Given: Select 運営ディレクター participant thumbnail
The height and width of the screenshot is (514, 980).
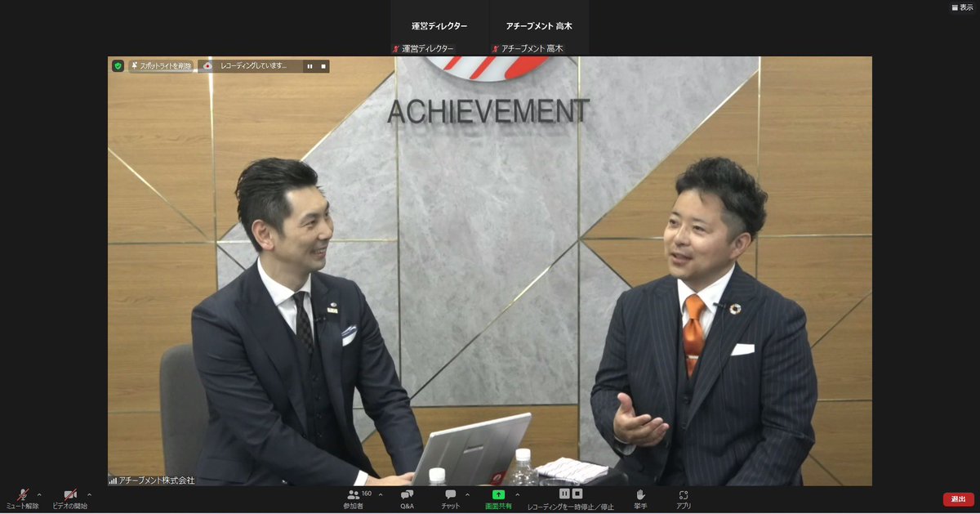Looking at the screenshot, I should click(439, 28).
